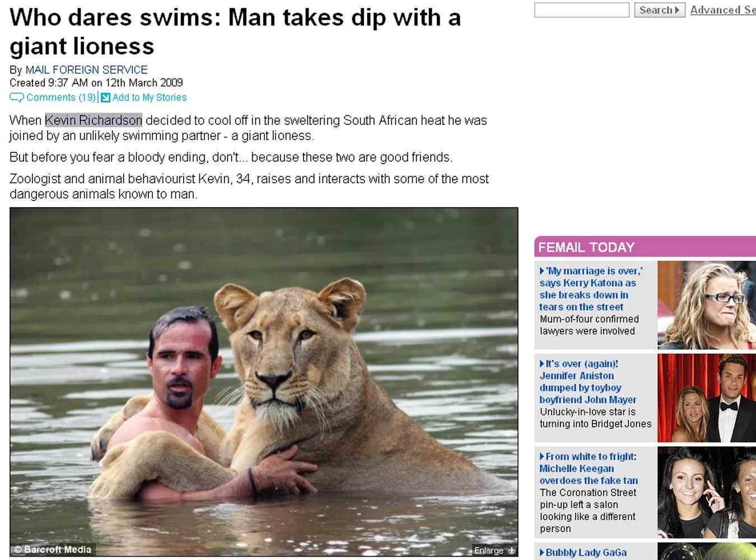The height and width of the screenshot is (560, 756).
Task: Click the highlighted Kevin Richardson name
Action: pyautogui.click(x=94, y=120)
